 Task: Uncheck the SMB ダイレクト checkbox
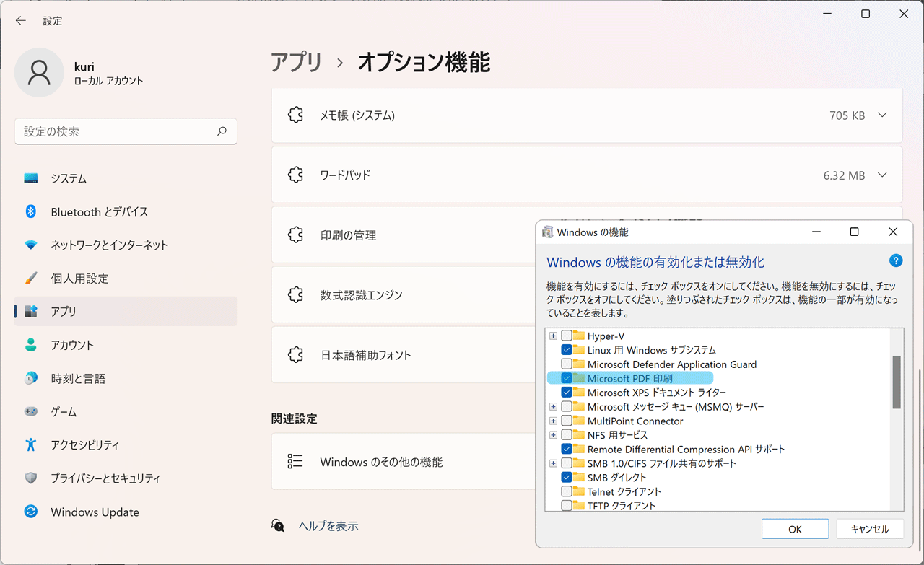click(567, 477)
